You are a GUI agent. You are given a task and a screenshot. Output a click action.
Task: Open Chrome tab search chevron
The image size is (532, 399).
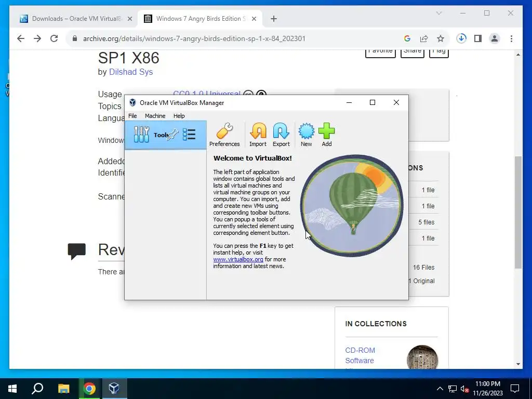(x=438, y=13)
